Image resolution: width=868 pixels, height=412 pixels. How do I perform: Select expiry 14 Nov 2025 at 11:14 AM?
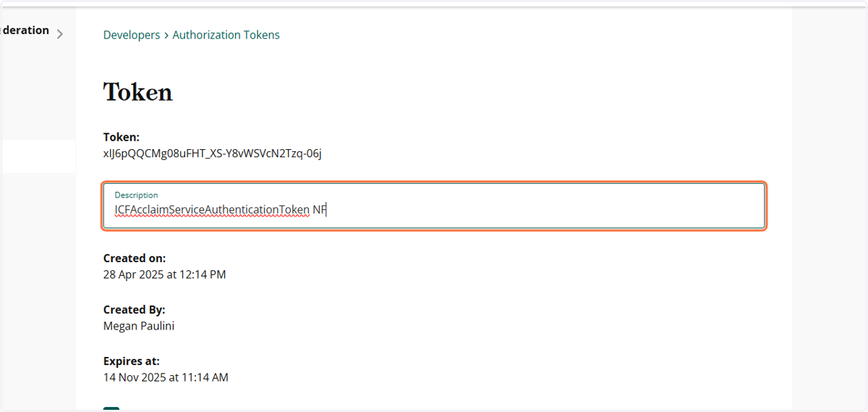pyautogui.click(x=166, y=377)
